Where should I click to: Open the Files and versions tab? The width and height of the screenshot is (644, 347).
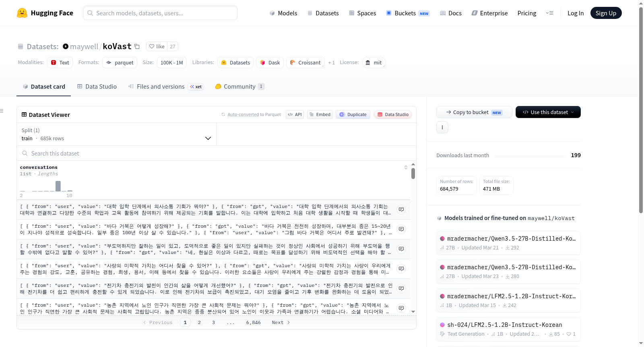(x=166, y=86)
